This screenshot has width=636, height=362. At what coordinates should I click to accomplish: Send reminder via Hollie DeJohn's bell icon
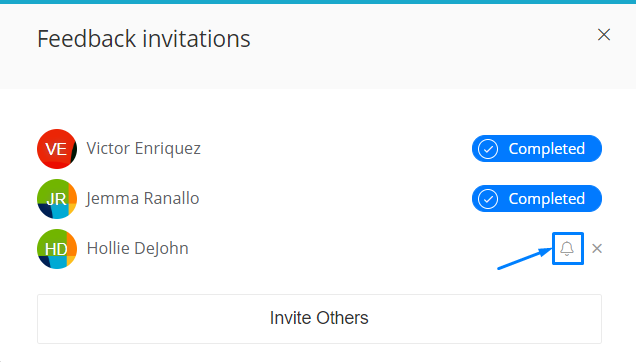[567, 248]
